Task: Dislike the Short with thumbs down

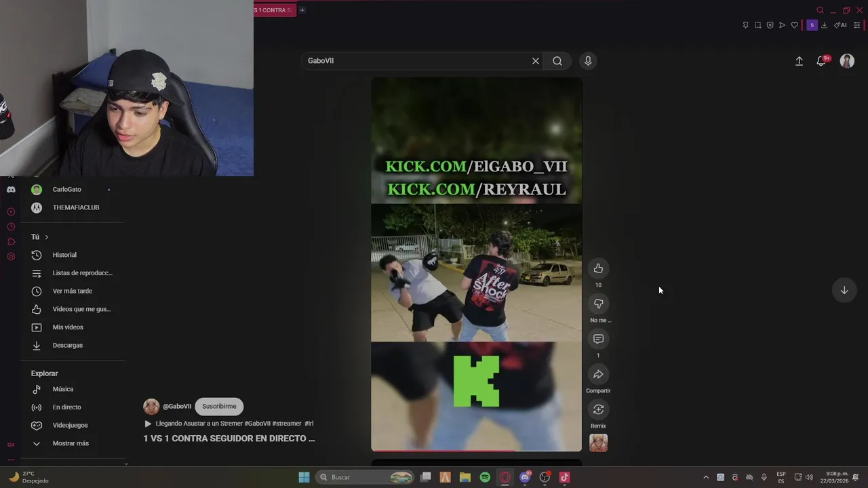Action: pos(598,304)
